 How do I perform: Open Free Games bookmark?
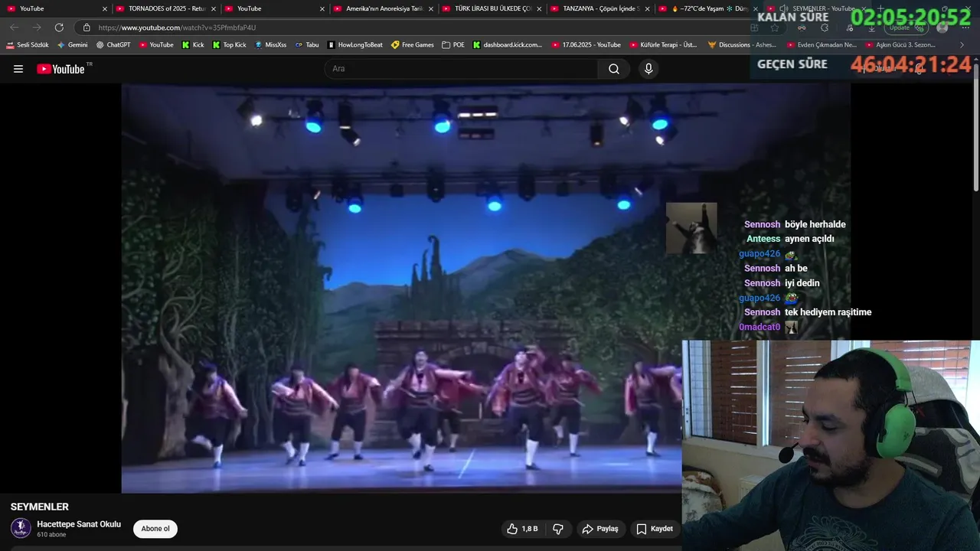tap(413, 45)
